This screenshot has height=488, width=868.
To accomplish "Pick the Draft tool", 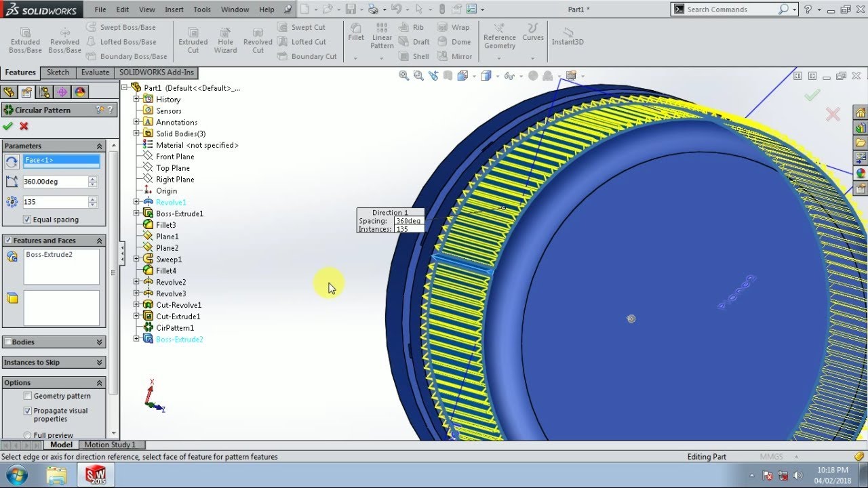I will click(x=414, y=41).
